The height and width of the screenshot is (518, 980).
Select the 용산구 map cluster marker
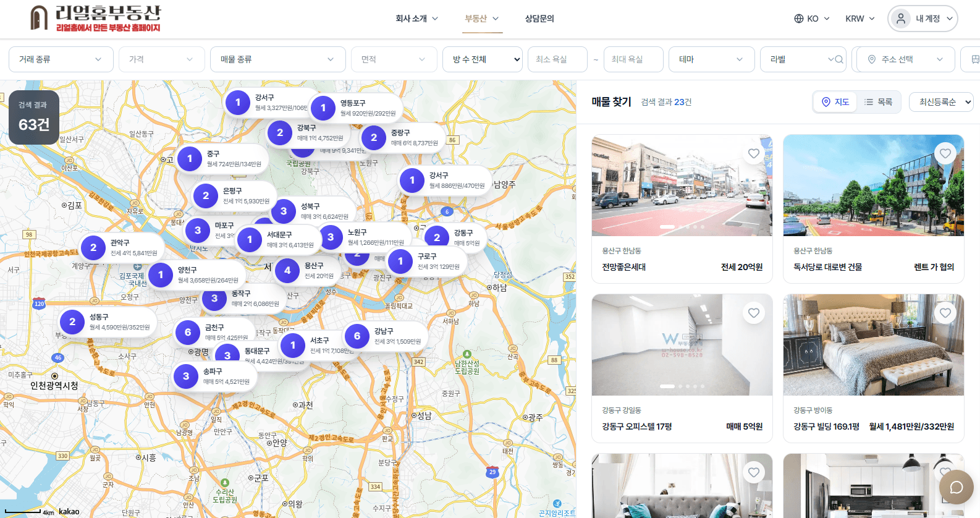click(x=287, y=270)
